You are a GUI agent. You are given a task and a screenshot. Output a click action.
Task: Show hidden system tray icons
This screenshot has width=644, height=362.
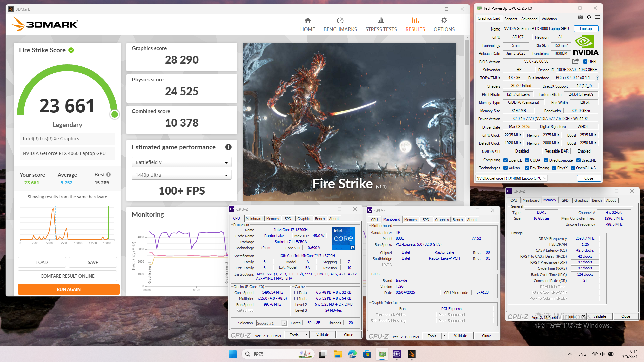(569, 354)
